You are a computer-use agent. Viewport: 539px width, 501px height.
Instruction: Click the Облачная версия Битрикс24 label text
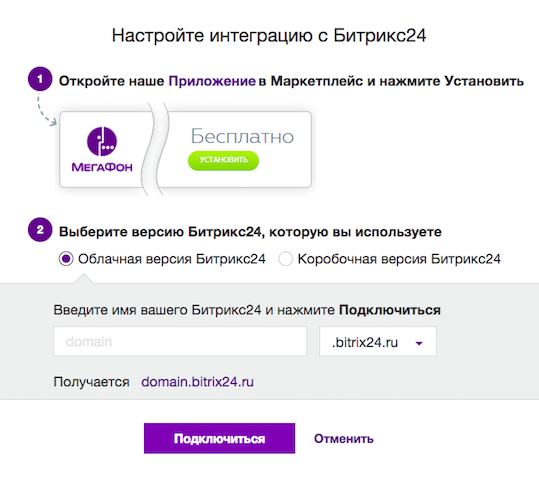coord(172,259)
